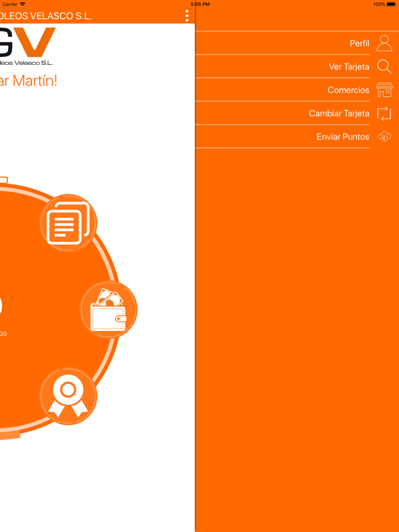Viewport: 399px width, 532px height.
Task: Tap the 5:05 PM clock in status bar
Action: (200, 4)
